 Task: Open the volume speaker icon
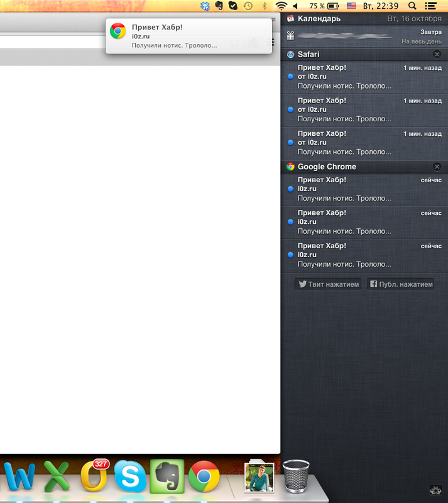[x=296, y=6]
